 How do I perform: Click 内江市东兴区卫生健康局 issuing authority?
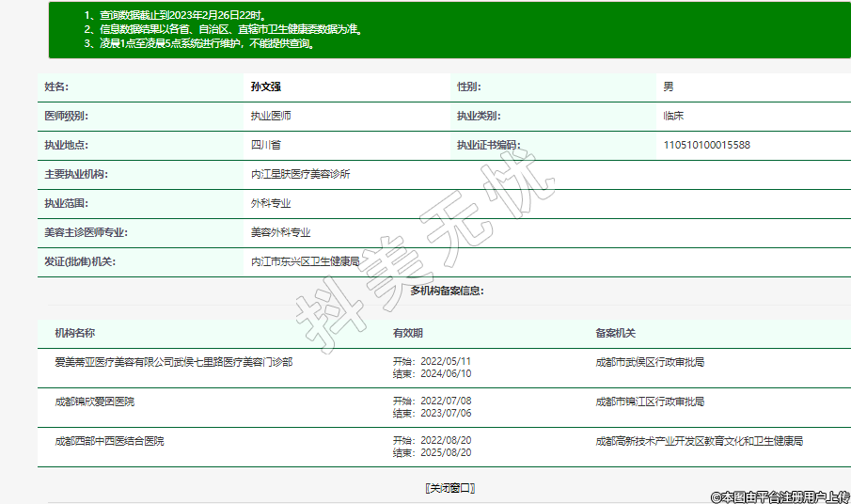305,261
